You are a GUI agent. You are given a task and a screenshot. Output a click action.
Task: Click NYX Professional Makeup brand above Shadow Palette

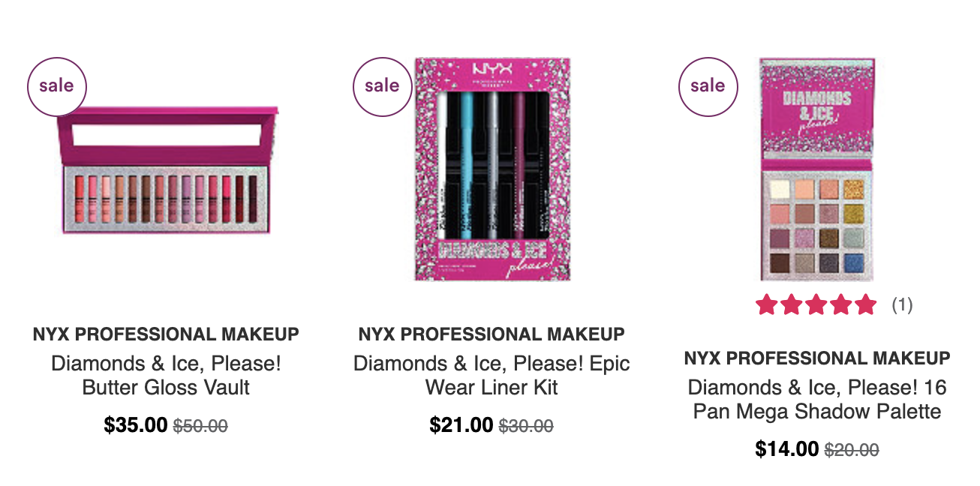tap(817, 358)
